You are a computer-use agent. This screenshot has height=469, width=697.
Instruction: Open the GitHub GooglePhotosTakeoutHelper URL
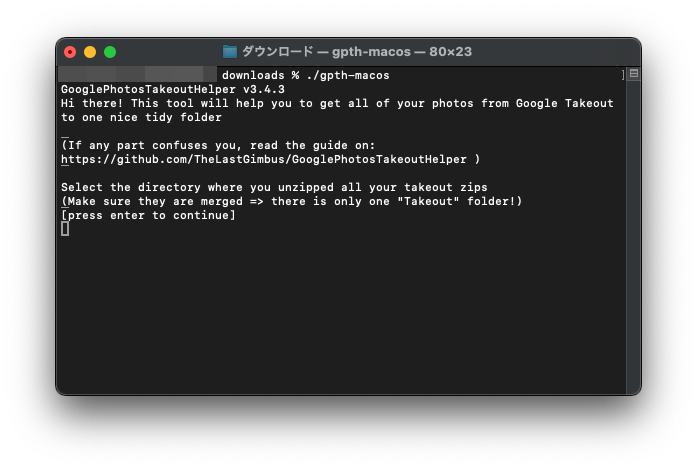[264, 159]
